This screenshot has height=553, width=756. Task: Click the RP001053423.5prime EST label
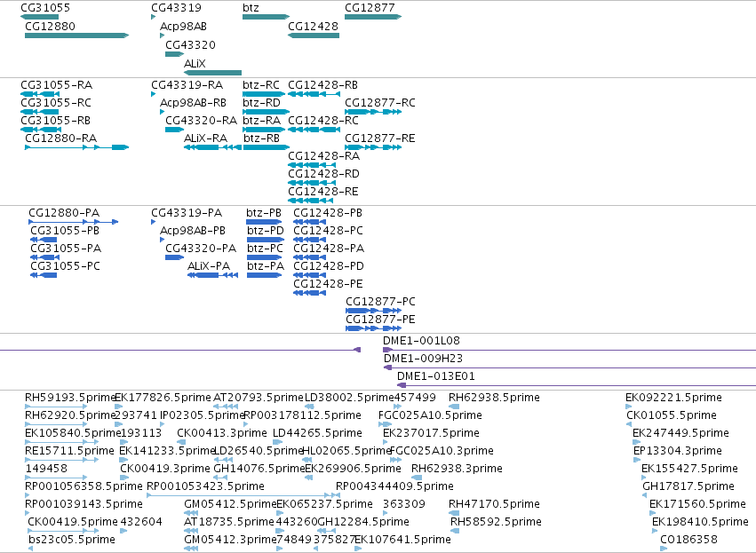(x=205, y=486)
